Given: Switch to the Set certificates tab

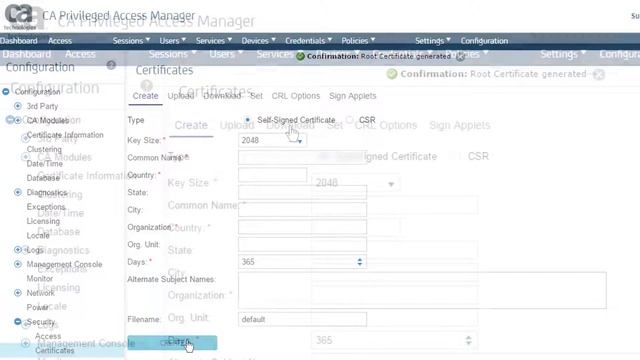Looking at the screenshot, I should pos(256,96).
